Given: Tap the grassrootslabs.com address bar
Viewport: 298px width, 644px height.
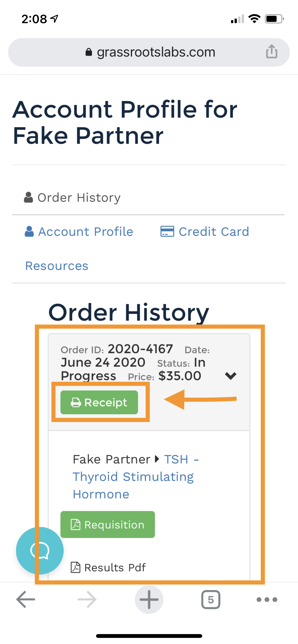Looking at the screenshot, I should [149, 52].
